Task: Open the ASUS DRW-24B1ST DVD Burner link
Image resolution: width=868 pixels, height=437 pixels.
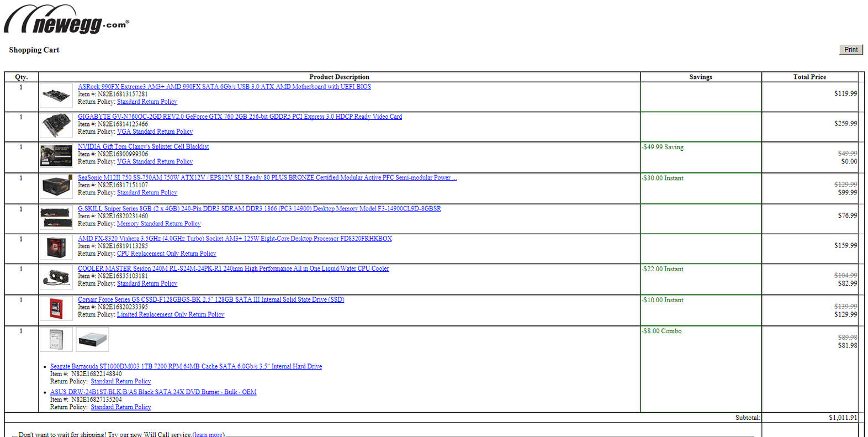Action: pyautogui.click(x=153, y=392)
